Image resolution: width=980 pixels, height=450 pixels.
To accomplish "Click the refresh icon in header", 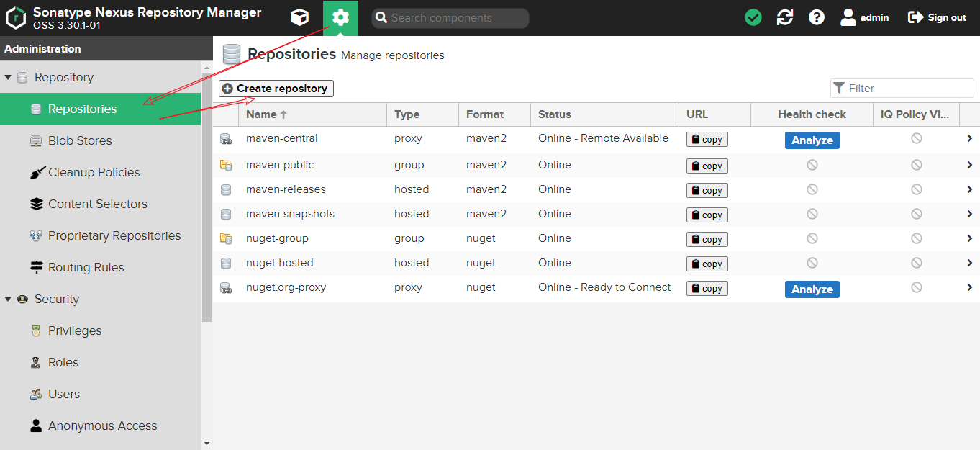I will pos(785,17).
